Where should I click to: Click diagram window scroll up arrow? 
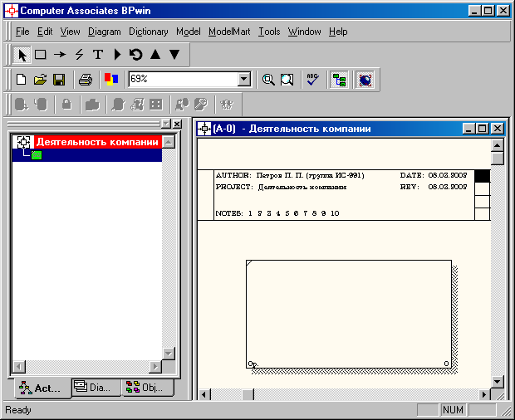click(498, 145)
